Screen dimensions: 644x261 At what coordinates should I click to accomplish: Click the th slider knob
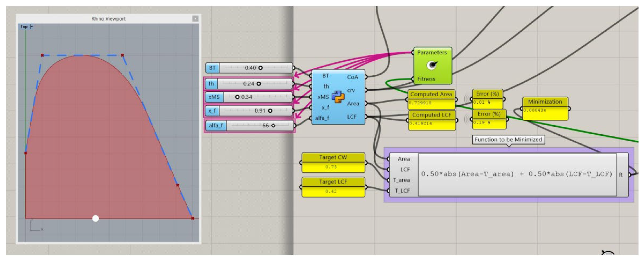tap(259, 84)
